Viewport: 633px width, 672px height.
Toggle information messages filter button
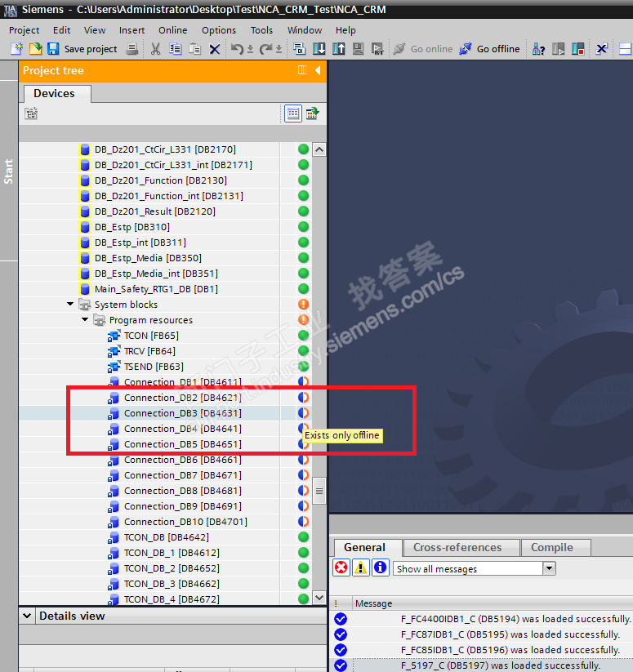point(380,567)
